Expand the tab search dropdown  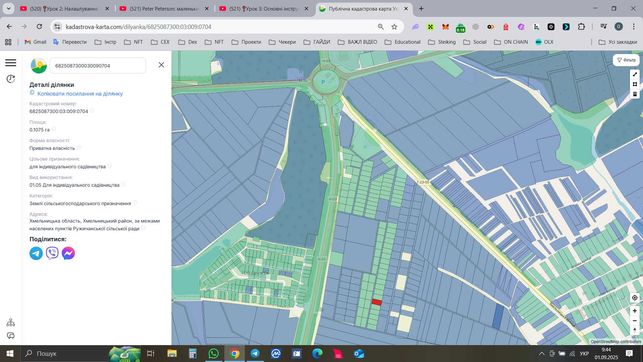pos(8,9)
